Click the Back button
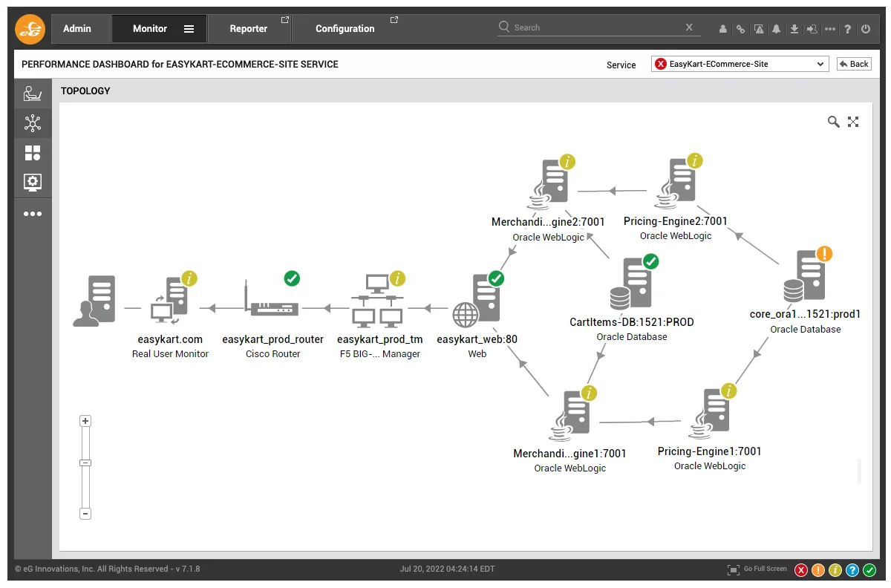891x588 pixels. [854, 64]
